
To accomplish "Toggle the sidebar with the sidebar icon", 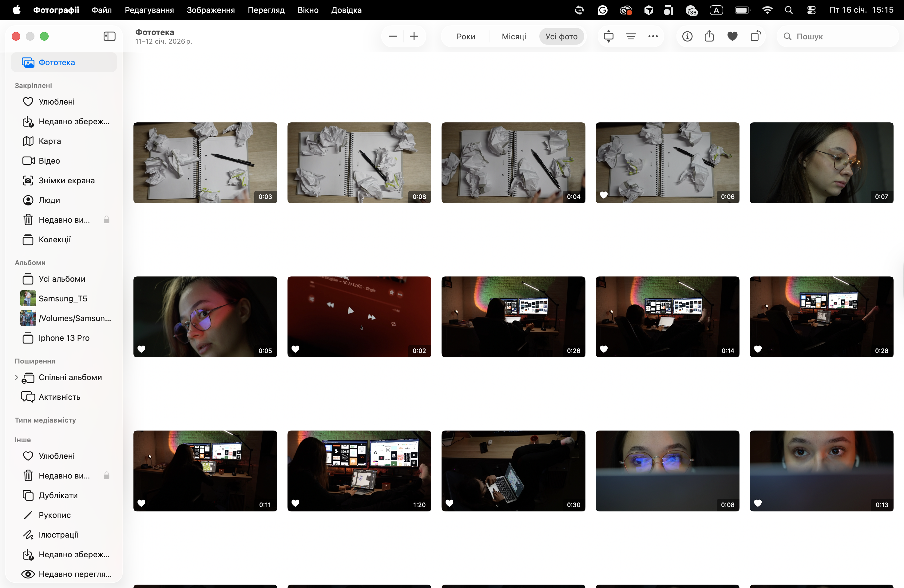I will click(109, 36).
